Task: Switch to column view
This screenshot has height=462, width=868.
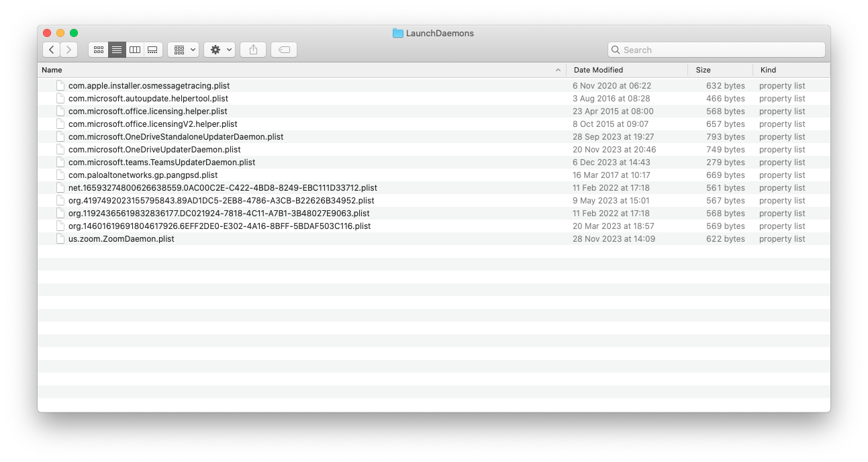Action: point(134,49)
